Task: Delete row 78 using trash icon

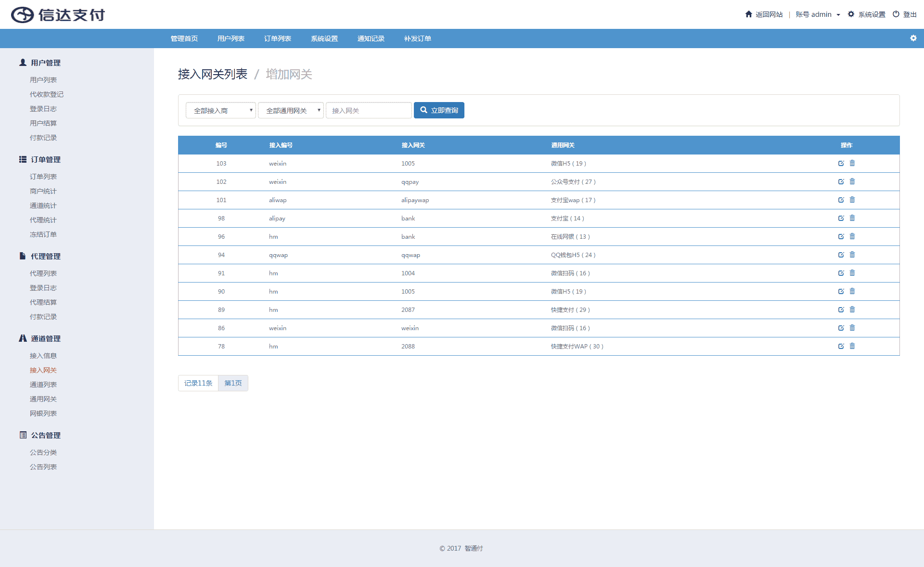Action: click(852, 346)
